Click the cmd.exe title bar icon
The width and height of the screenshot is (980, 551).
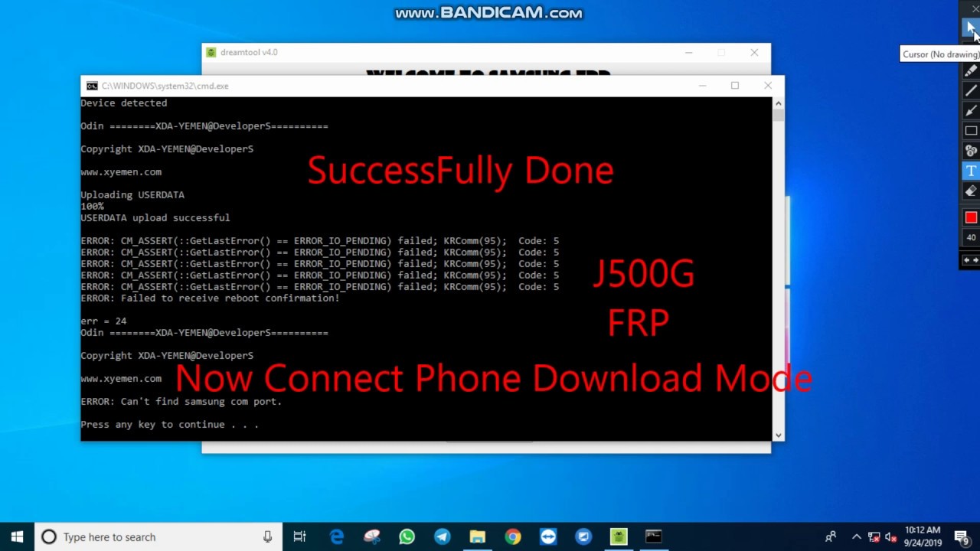[x=92, y=86]
